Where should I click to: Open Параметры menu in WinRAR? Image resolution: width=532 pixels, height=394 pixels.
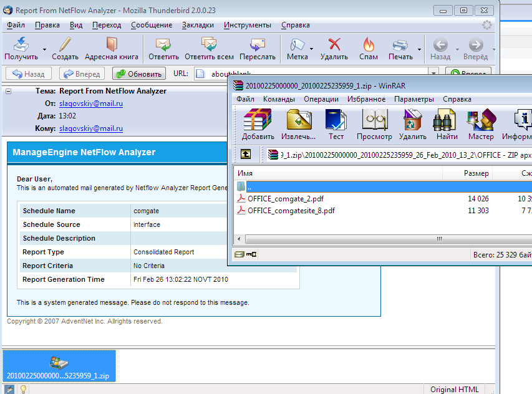[x=414, y=99]
